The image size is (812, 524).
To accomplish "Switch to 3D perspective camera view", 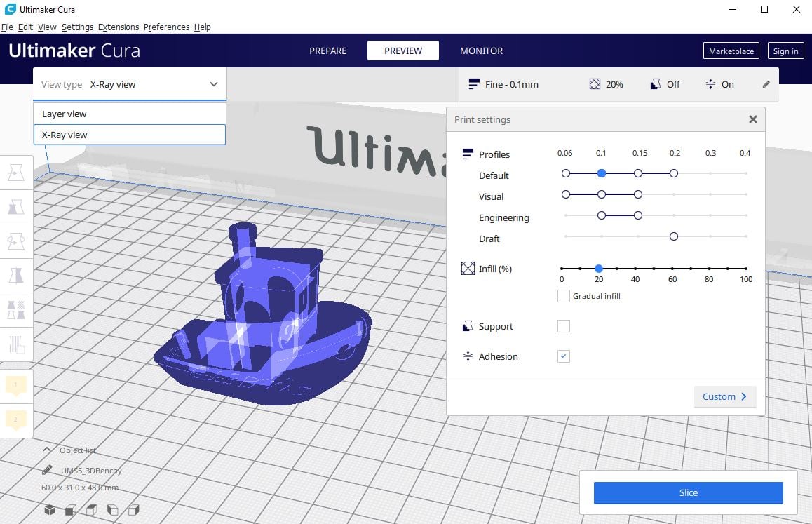I will point(50,510).
